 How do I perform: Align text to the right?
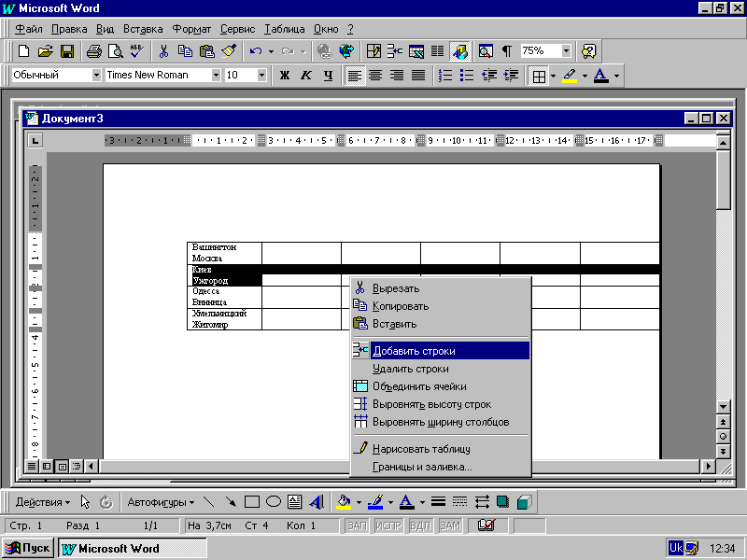[x=397, y=76]
